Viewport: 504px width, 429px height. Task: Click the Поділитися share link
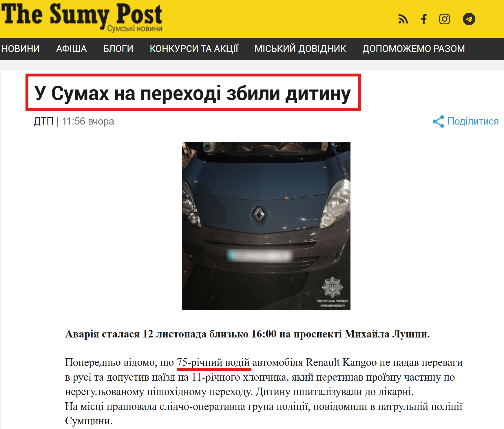tap(473, 121)
